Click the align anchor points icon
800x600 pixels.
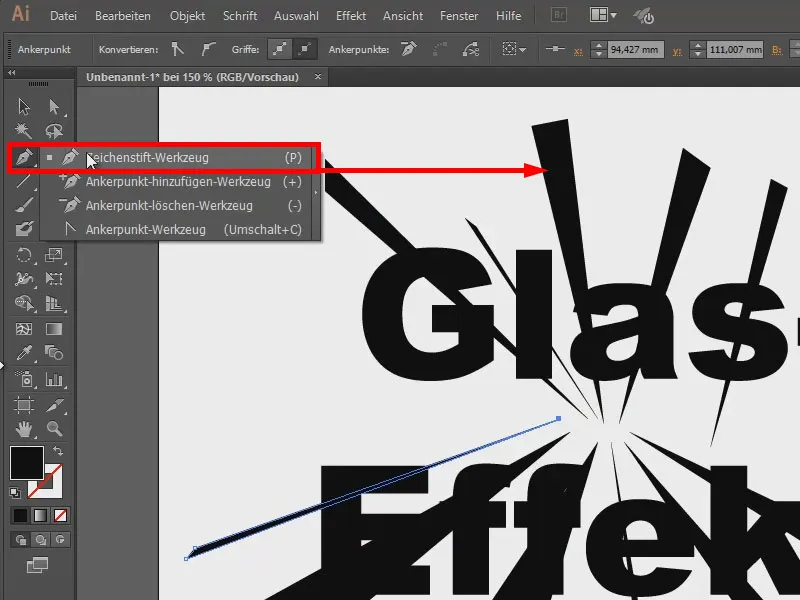(555, 49)
